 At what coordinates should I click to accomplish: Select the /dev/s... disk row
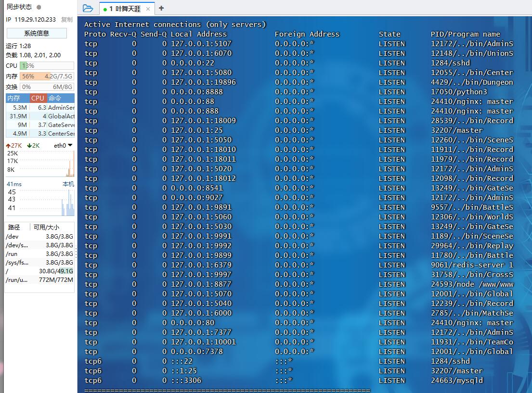coord(39,245)
